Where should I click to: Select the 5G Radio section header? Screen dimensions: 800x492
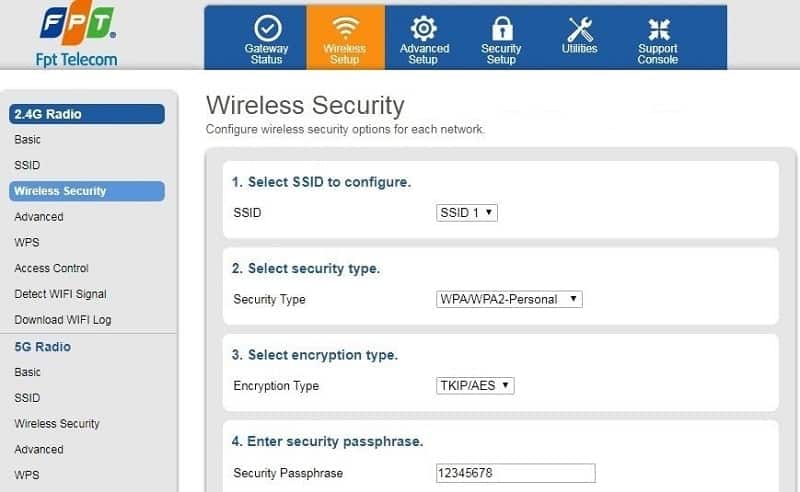pyautogui.click(x=43, y=347)
